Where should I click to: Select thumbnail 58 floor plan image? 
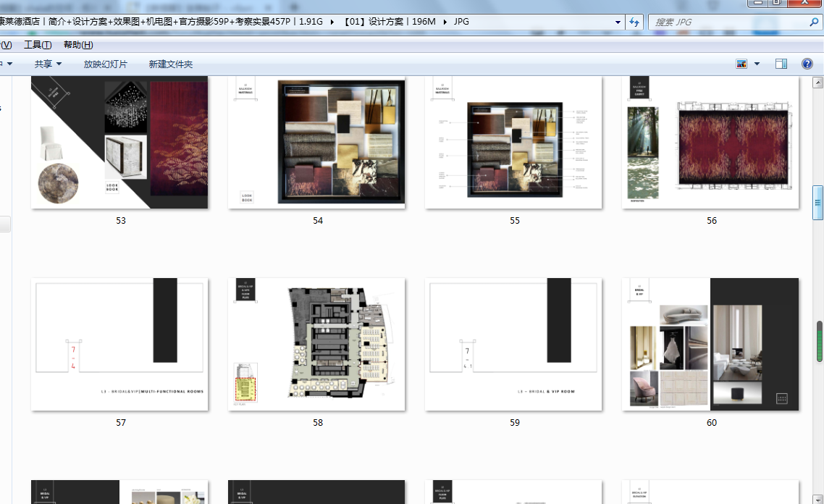click(x=316, y=344)
